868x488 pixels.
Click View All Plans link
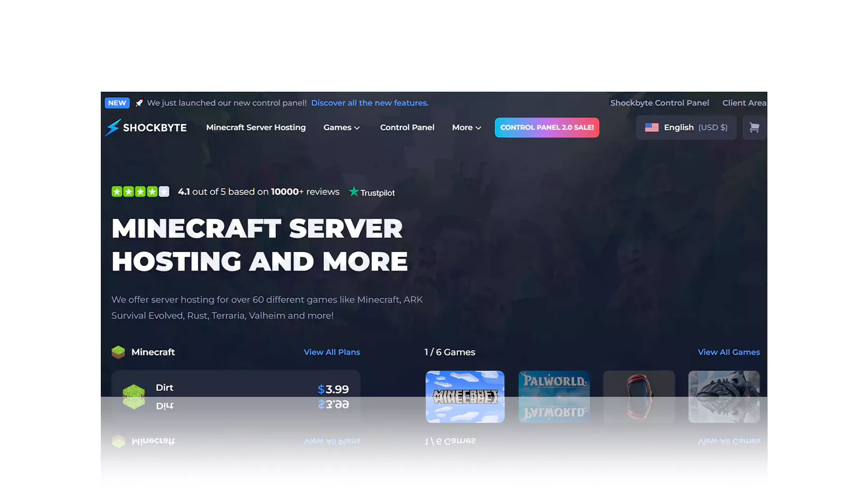(332, 352)
